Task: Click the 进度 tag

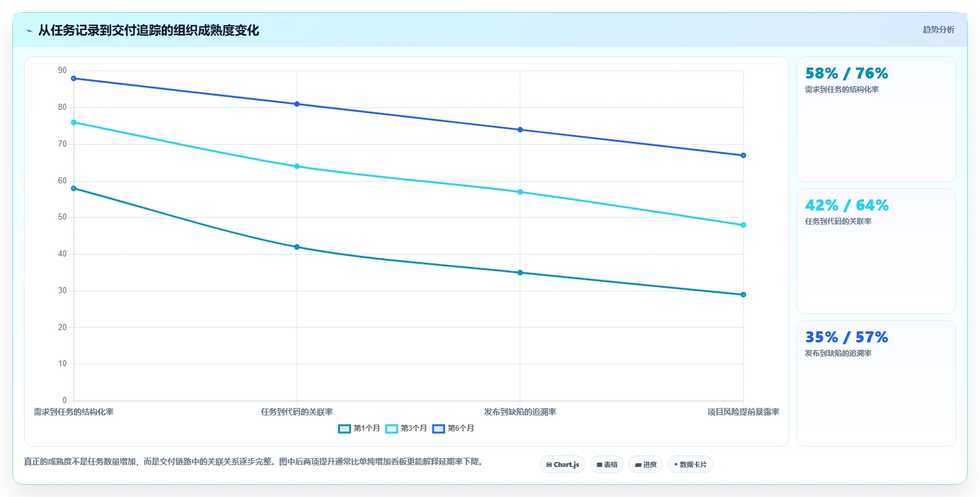Action: [x=646, y=464]
